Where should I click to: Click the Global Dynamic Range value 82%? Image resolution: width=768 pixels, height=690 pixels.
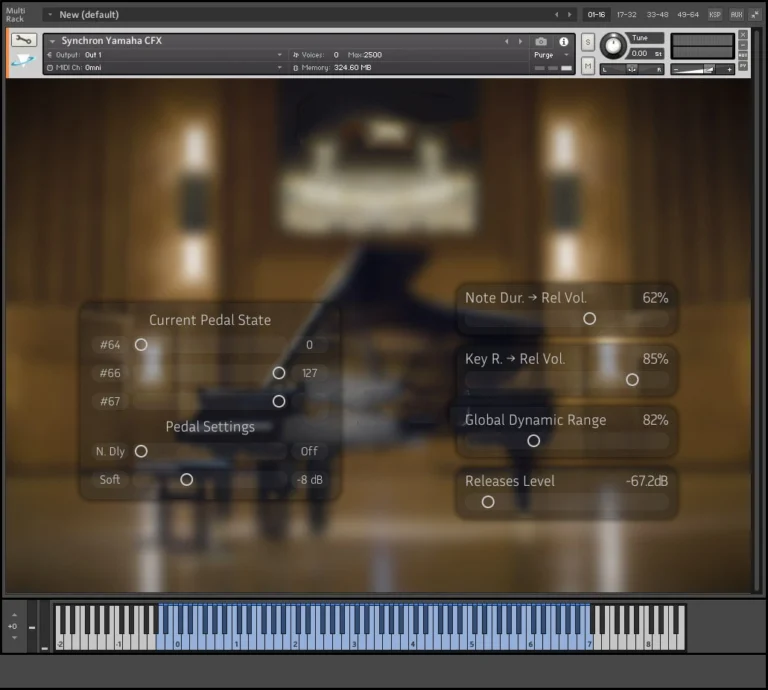click(x=655, y=420)
